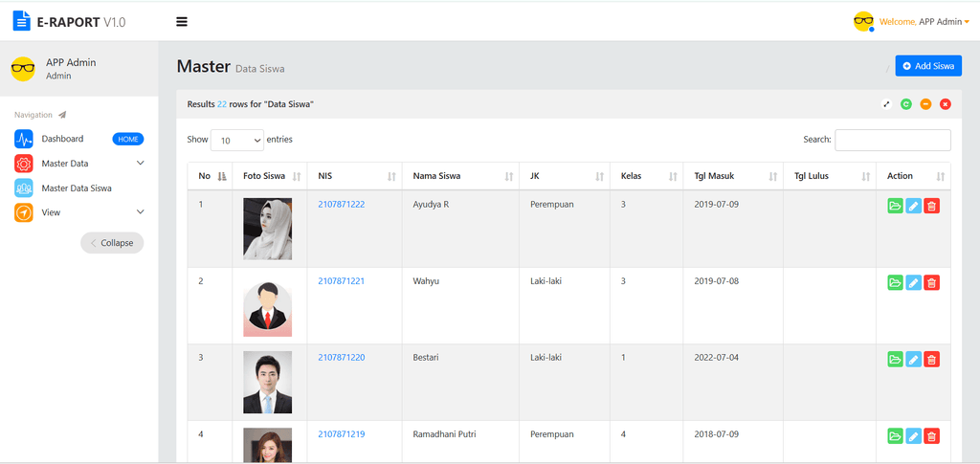Click the date 2019-07-08
The width and height of the screenshot is (980, 464).
point(716,281)
